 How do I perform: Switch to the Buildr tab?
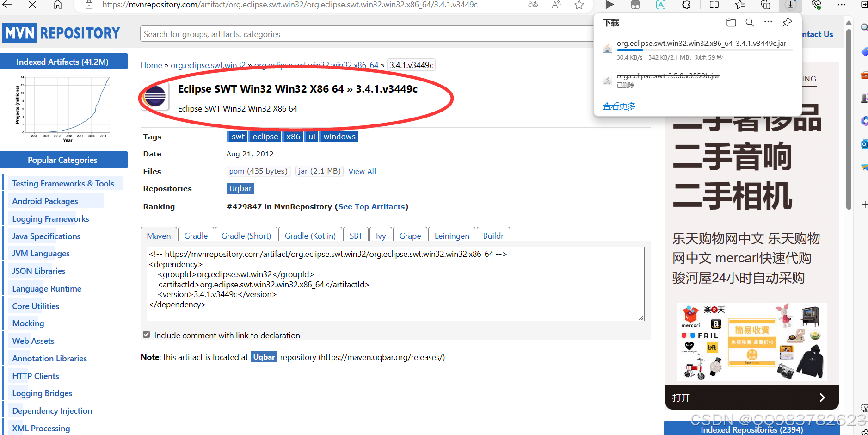pyautogui.click(x=493, y=236)
